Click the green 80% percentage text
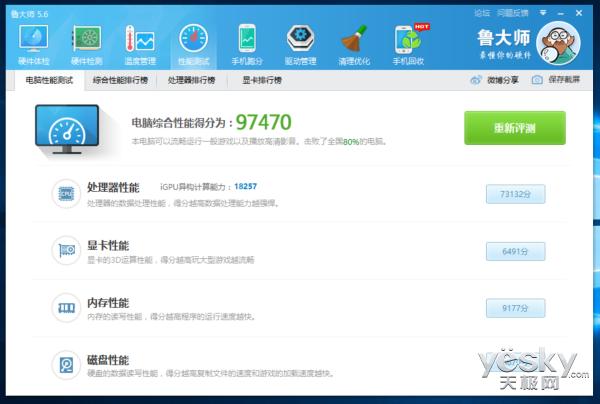This screenshot has height=404, width=600. (x=351, y=142)
